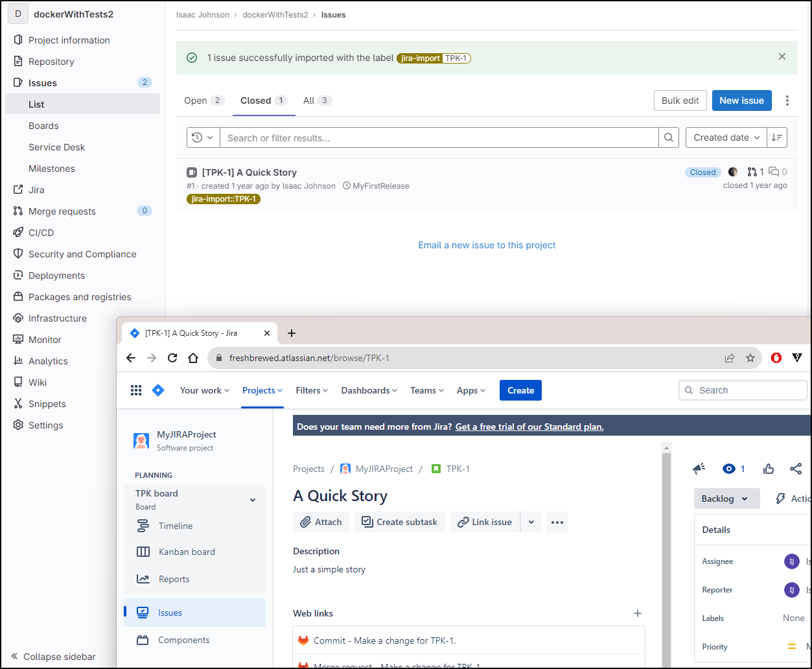Open the [TPK-1] A Quick Story issue
This screenshot has height=669, width=812.
pyautogui.click(x=249, y=172)
